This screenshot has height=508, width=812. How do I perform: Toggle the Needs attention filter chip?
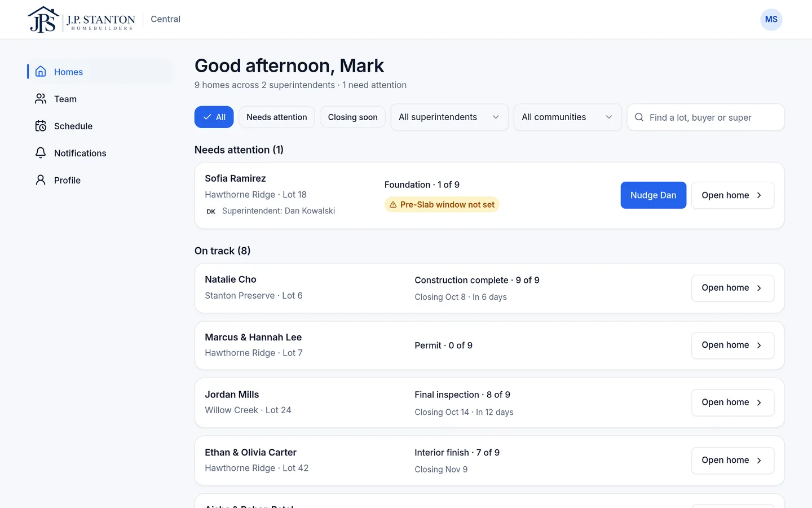276,117
